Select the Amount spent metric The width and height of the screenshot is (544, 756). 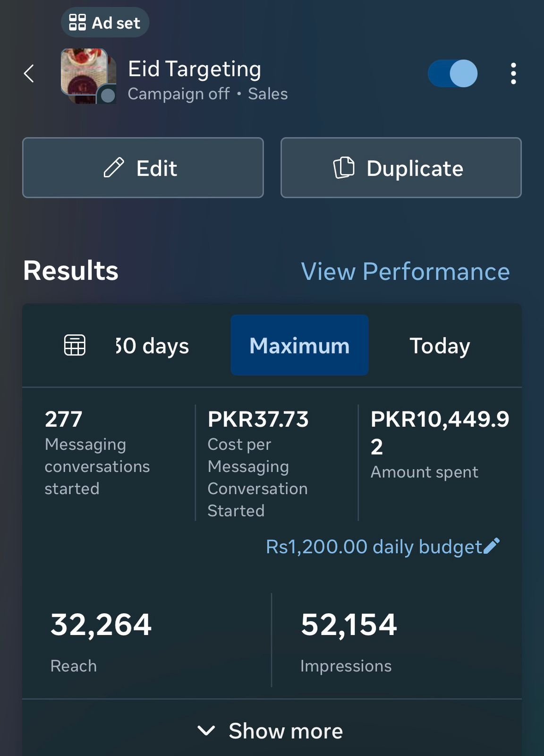pyautogui.click(x=439, y=444)
